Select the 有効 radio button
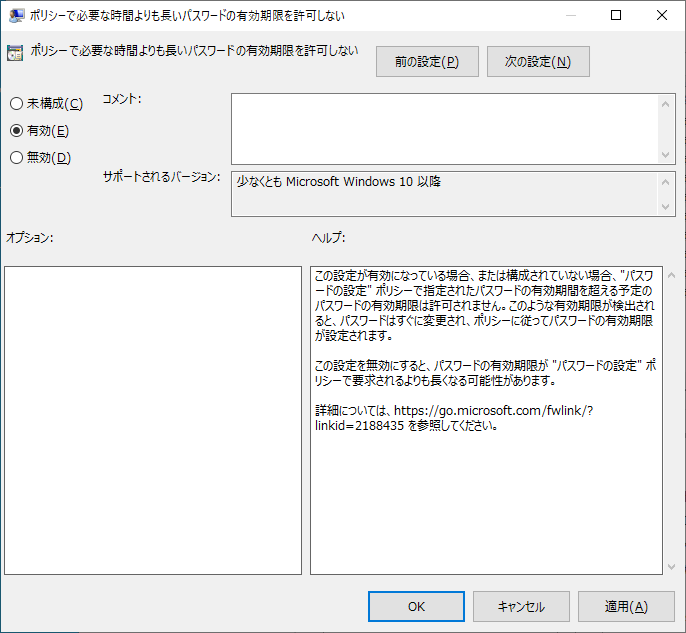The image size is (686, 633). (x=16, y=131)
